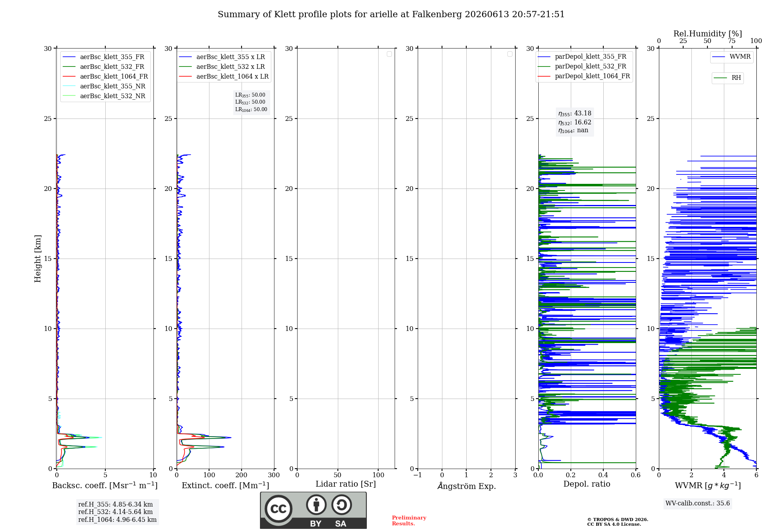Click the ref.H reference height text box
Viewport: 783px width, 532px height.
coord(117,512)
